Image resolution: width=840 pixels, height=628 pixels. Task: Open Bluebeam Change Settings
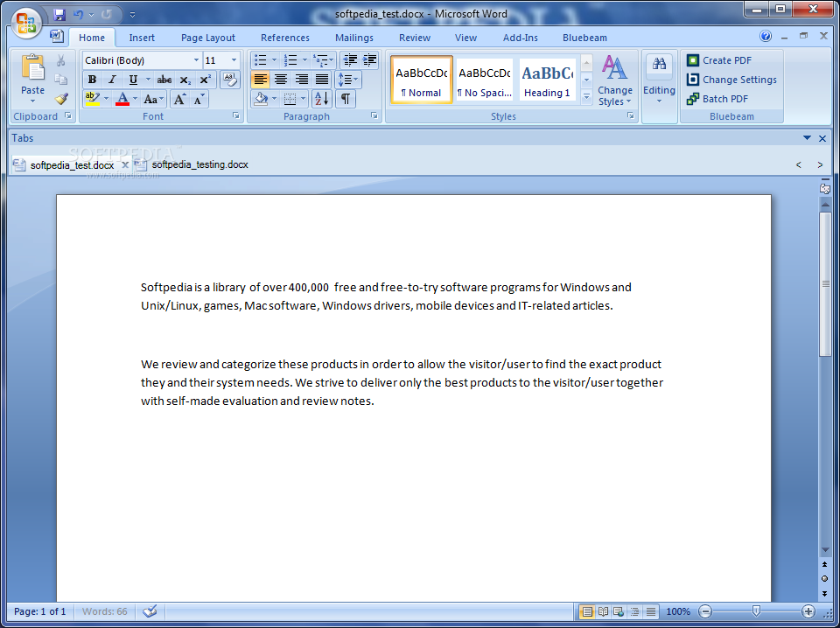731,80
